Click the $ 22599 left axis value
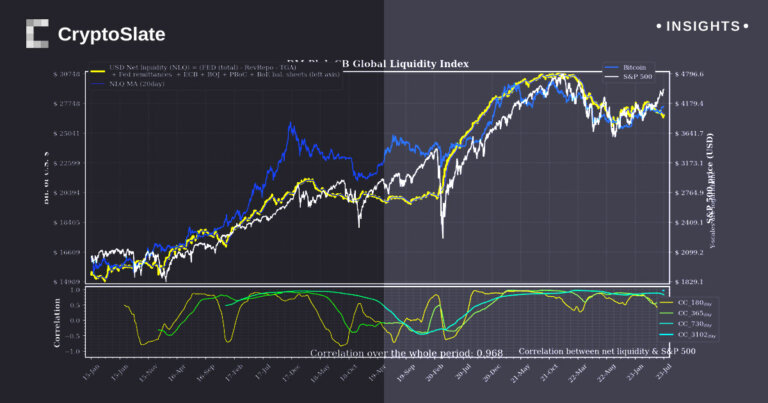Image resolution: width=768 pixels, height=403 pixels. [67, 163]
